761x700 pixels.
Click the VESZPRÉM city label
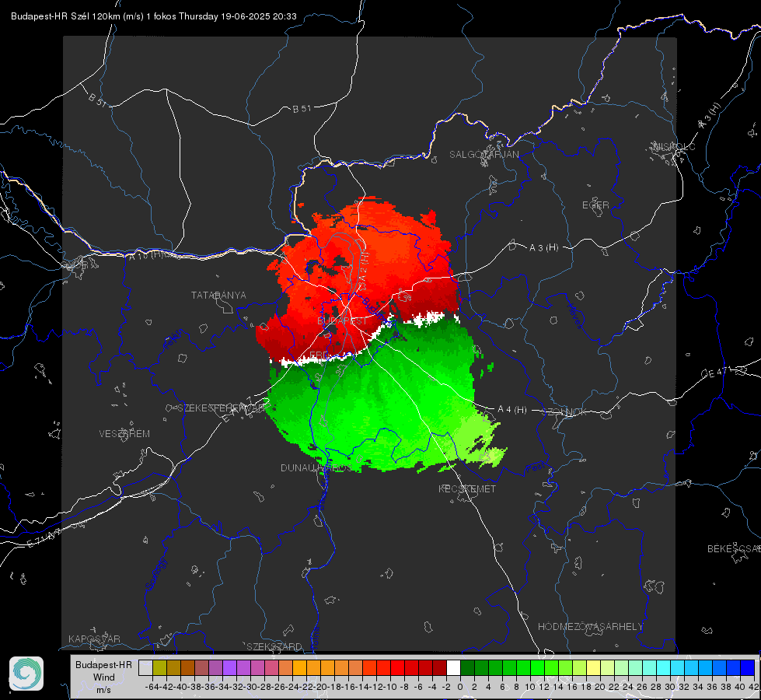[x=124, y=434]
